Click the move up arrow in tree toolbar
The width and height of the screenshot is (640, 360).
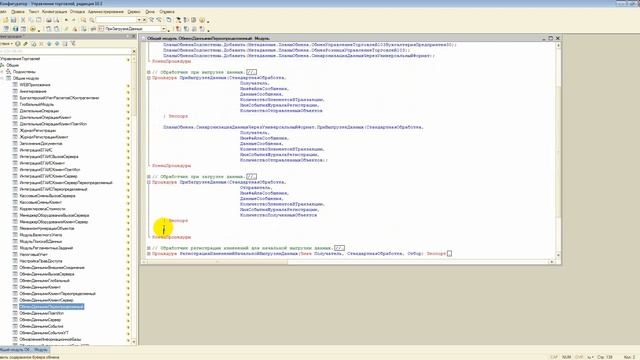[x=49, y=43]
